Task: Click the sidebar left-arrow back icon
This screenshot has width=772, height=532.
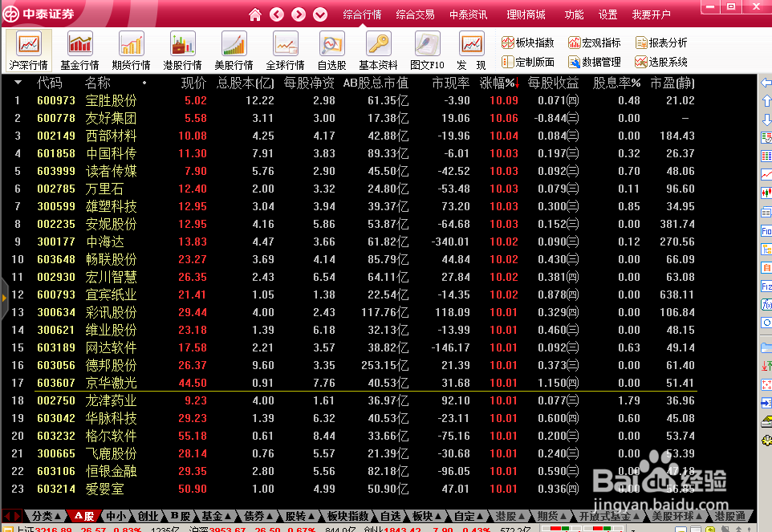Action: coord(766,83)
